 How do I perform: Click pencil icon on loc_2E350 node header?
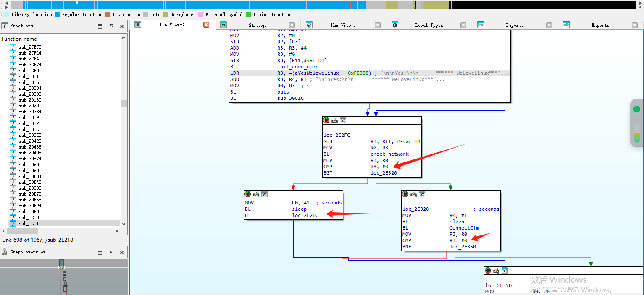tap(496, 271)
